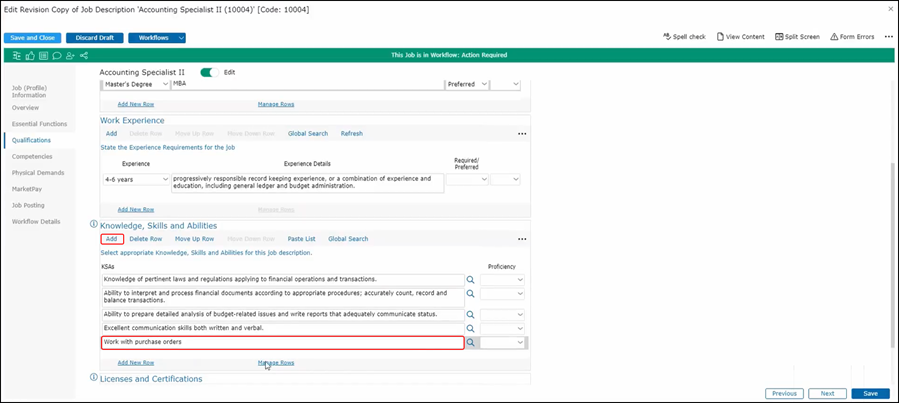This screenshot has width=899, height=403.
Task: Click Manage Rows link under KSAs
Action: [276, 362]
